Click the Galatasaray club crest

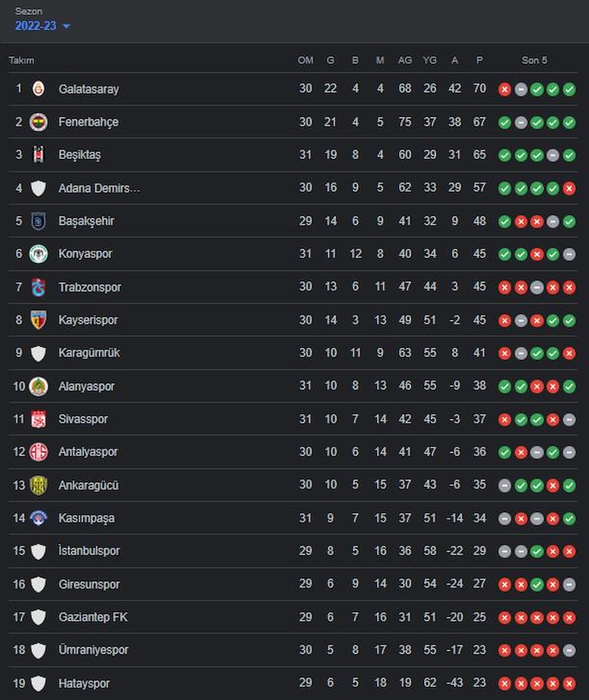pyautogui.click(x=38, y=89)
